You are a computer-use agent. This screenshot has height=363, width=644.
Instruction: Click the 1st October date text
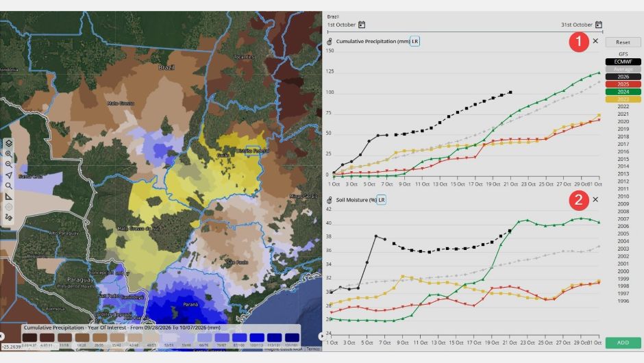341,25
